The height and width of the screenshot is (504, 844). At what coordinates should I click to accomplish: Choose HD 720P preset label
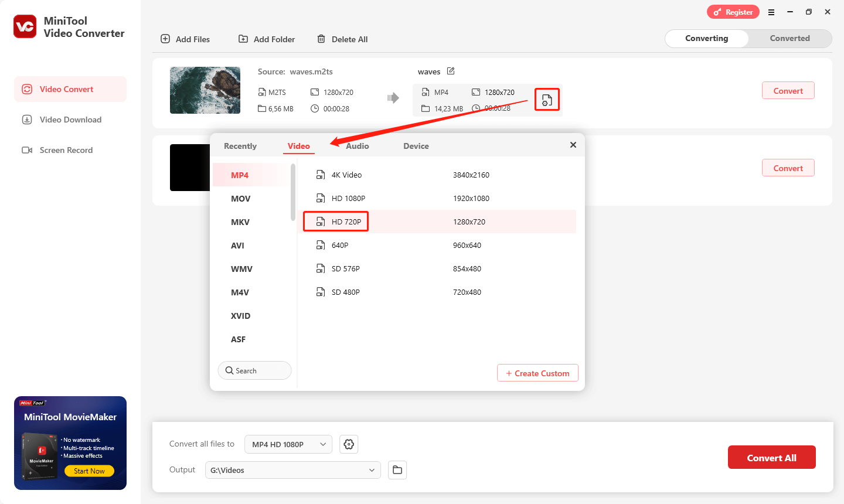click(x=346, y=222)
